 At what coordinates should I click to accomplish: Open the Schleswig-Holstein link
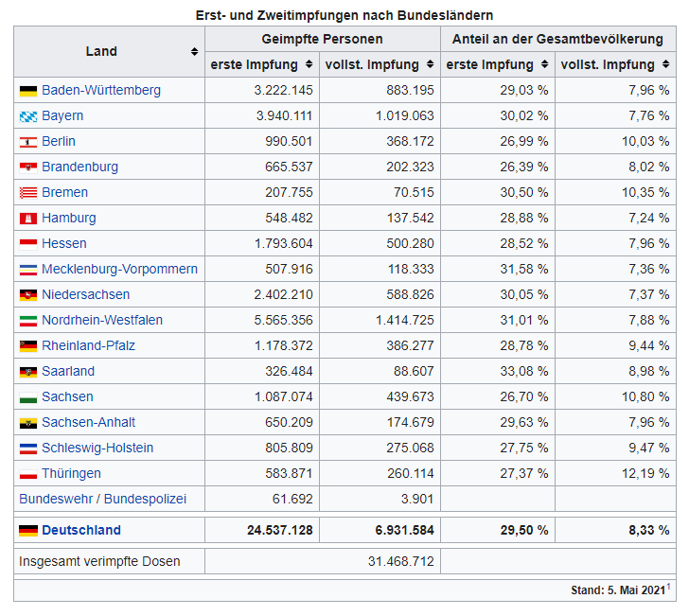point(97,449)
